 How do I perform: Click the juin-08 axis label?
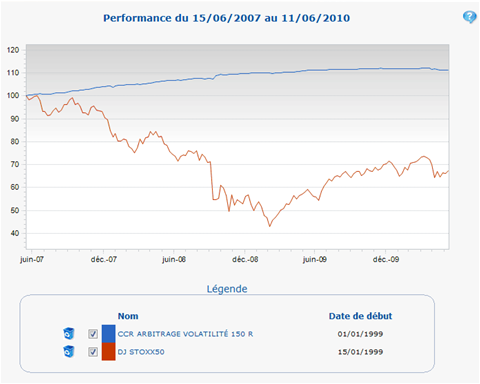[x=174, y=259]
